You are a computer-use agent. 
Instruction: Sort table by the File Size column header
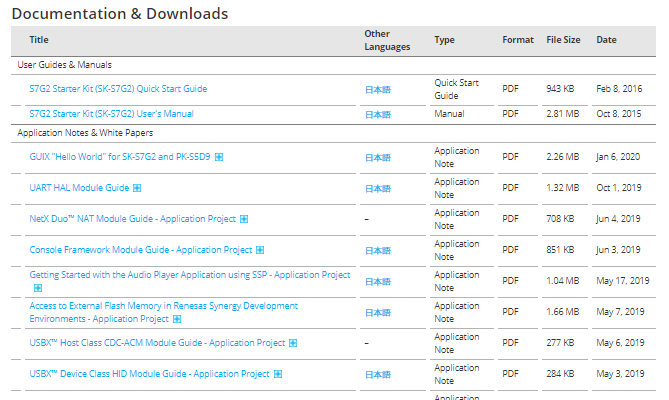point(563,40)
